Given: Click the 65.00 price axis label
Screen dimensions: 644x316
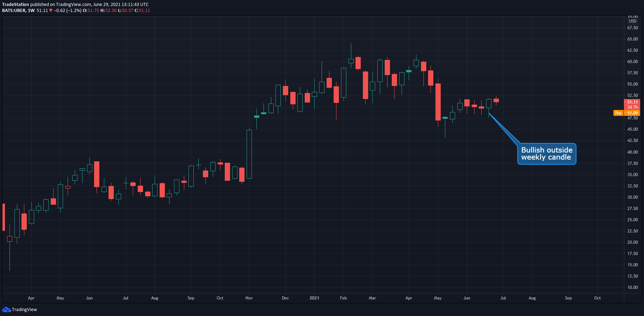Looking at the screenshot, I should pyautogui.click(x=632, y=39).
